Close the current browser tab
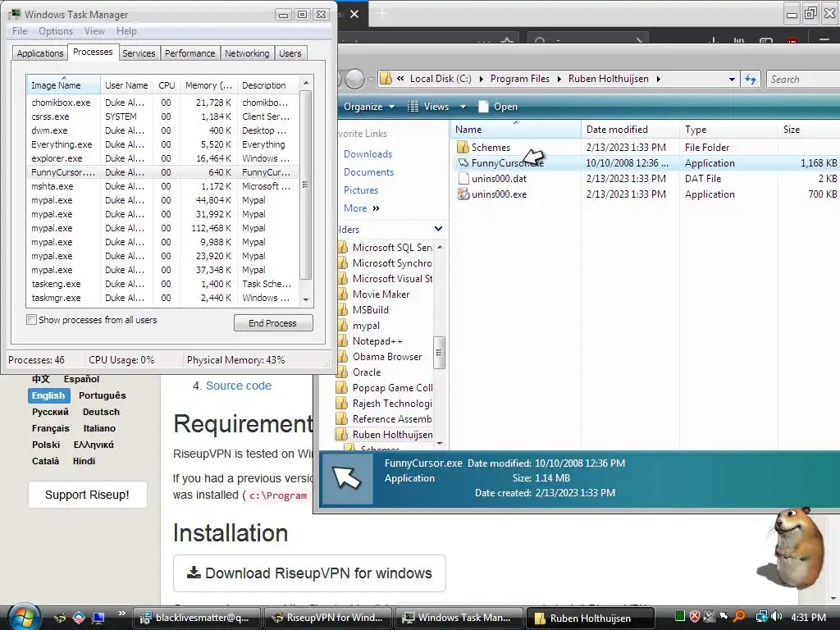The width and height of the screenshot is (840, 630). point(354,14)
